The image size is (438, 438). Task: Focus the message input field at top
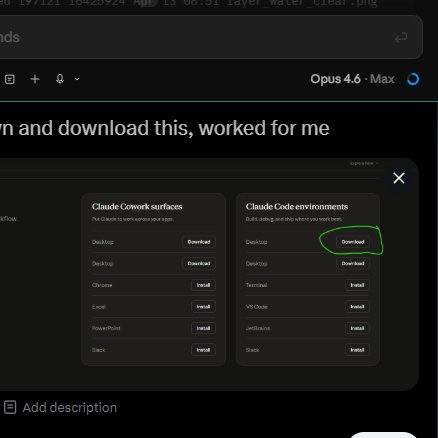pyautogui.click(x=211, y=37)
